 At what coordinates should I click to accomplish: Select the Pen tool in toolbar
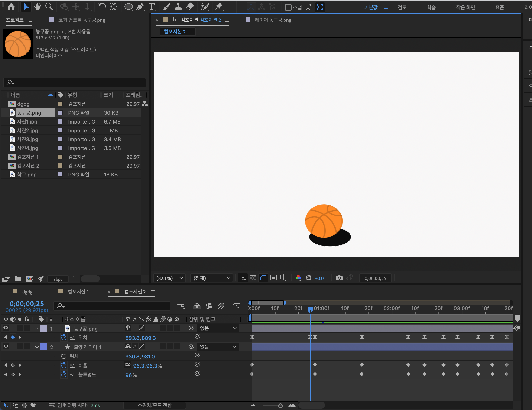click(140, 7)
